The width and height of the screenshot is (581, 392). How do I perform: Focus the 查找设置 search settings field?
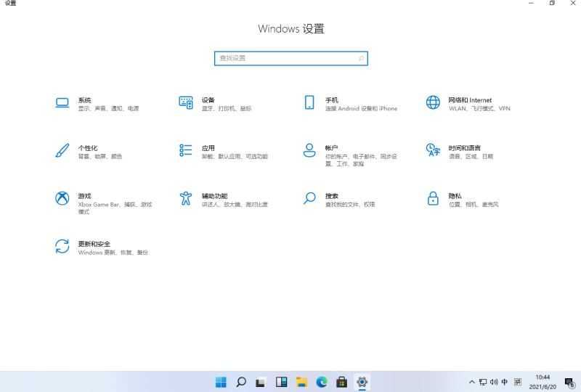pos(291,58)
